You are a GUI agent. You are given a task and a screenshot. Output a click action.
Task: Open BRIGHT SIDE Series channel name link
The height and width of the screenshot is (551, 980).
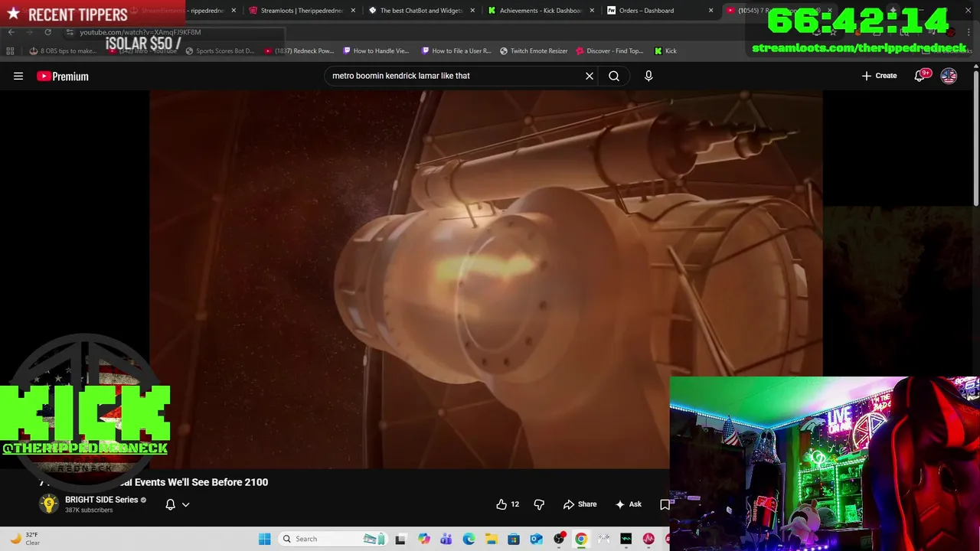coord(101,500)
